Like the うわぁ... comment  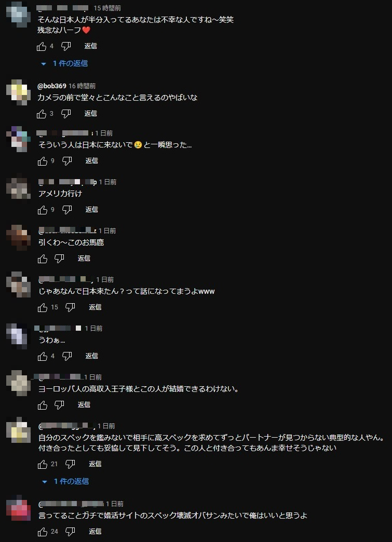coord(43,356)
